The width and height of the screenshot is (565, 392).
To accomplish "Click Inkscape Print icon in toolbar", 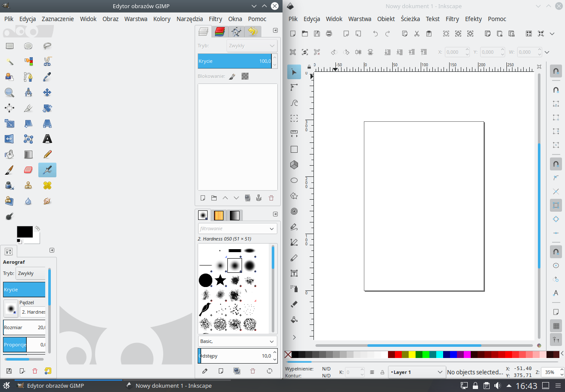I will (x=329, y=34).
